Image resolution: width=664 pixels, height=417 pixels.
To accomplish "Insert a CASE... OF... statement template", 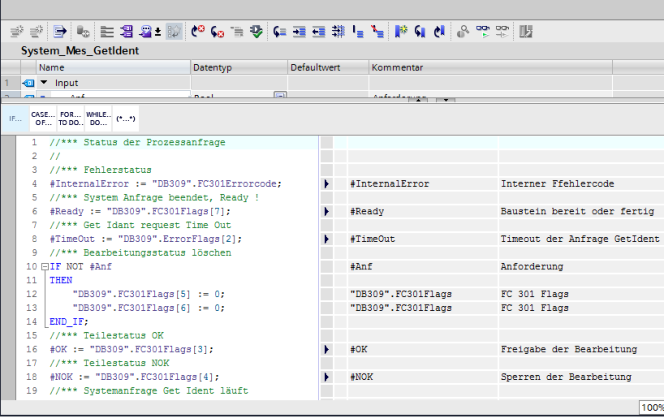I will pyautogui.click(x=43, y=118).
